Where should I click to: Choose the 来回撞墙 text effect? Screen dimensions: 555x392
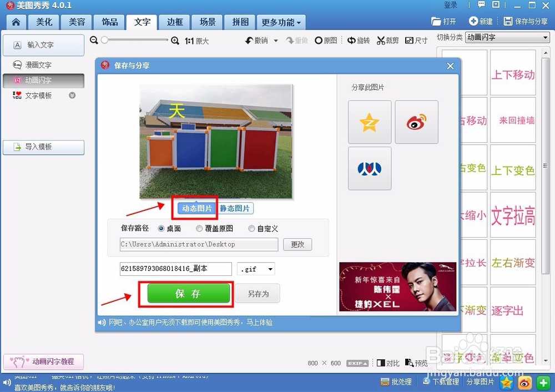click(x=513, y=120)
